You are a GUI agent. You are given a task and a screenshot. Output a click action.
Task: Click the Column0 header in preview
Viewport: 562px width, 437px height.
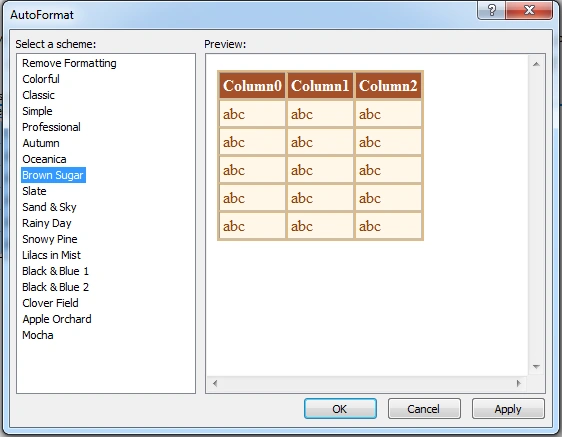[x=252, y=86]
